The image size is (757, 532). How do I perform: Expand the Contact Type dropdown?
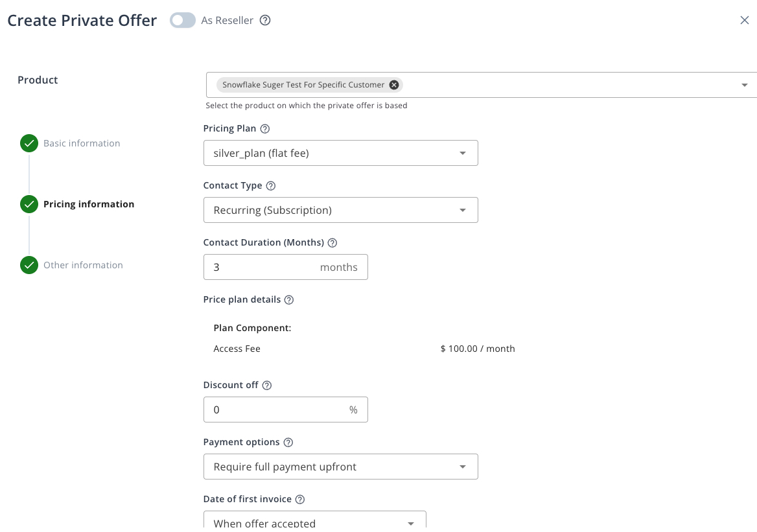click(462, 210)
